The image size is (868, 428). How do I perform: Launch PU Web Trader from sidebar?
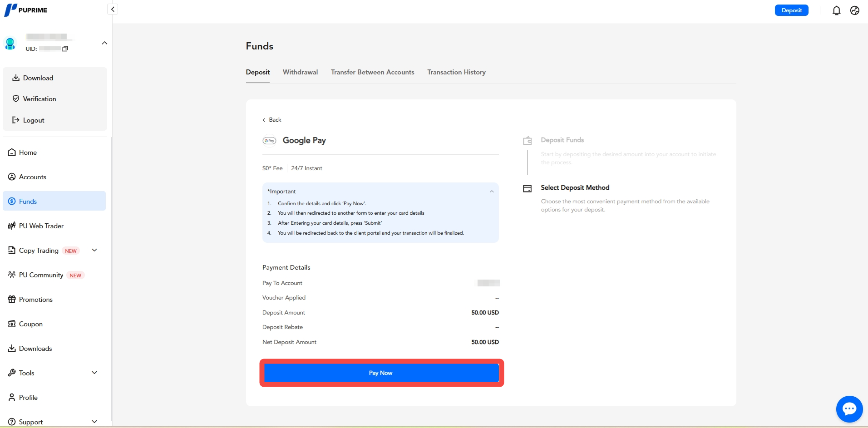(x=54, y=226)
